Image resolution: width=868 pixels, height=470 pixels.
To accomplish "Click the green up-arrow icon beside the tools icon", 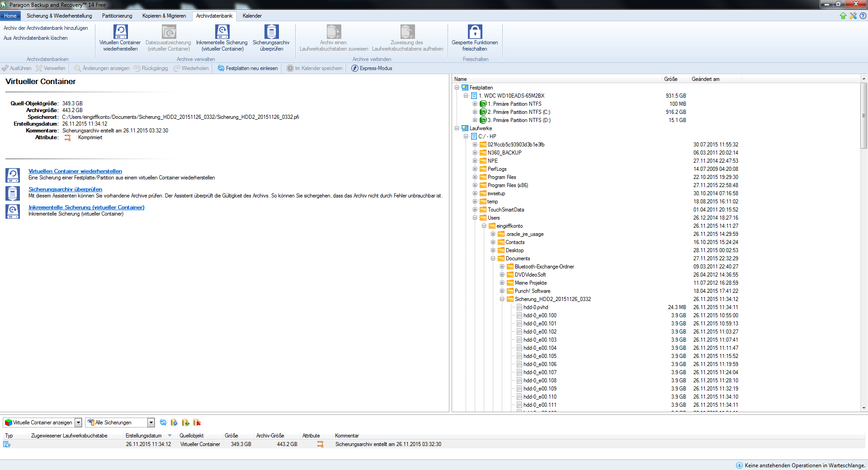I will coord(843,16).
